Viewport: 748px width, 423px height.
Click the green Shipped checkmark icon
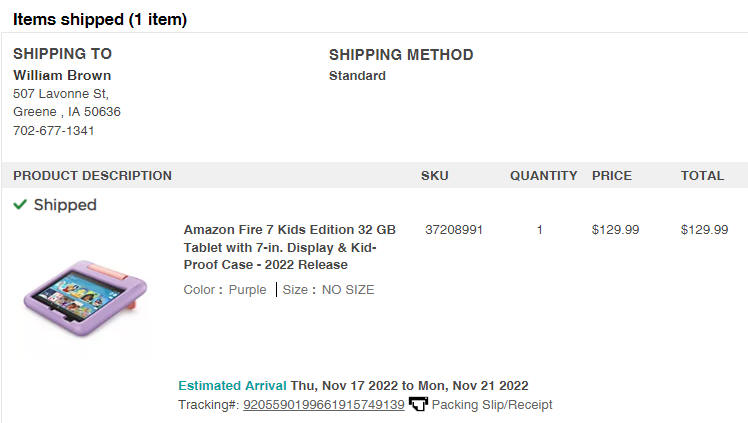coord(20,205)
